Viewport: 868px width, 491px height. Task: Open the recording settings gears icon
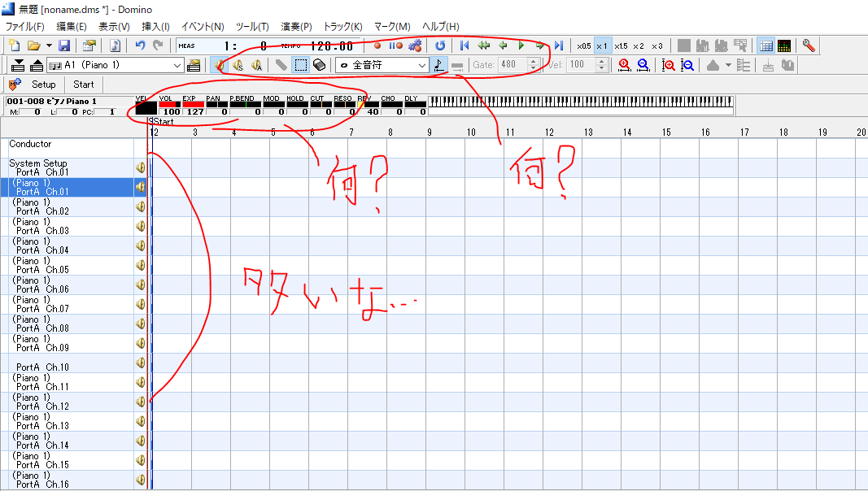415,46
